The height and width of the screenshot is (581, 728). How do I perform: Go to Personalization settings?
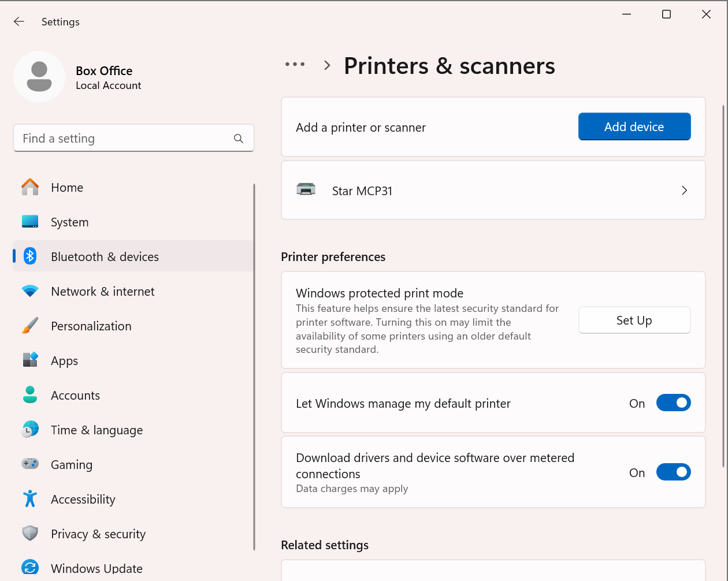pos(133,326)
